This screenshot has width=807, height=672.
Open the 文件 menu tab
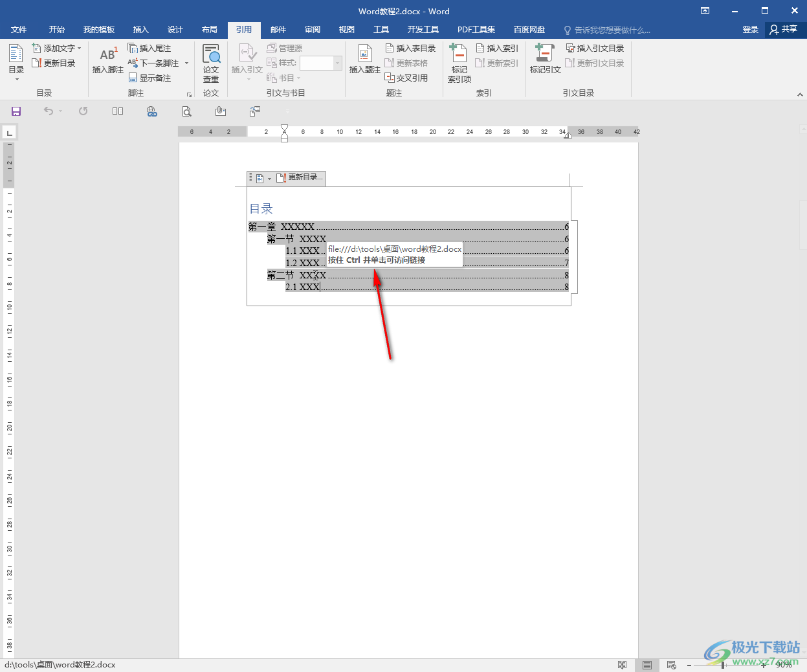(x=19, y=30)
